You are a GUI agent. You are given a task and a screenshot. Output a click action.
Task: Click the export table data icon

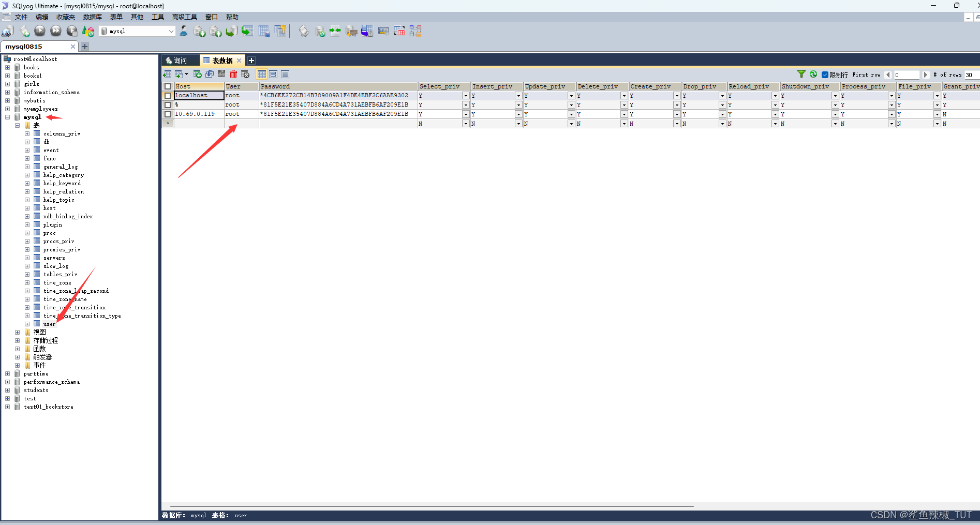pyautogui.click(x=167, y=74)
